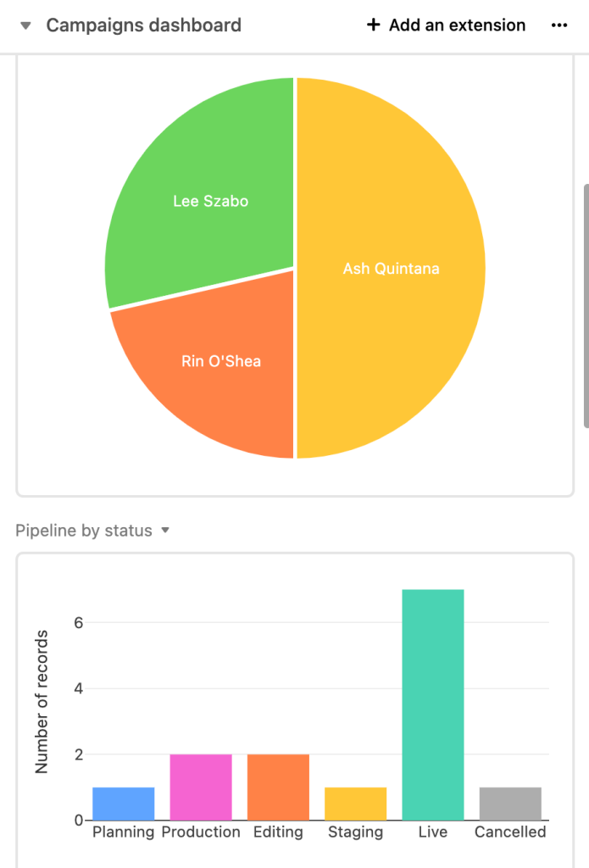
Task: Select the Ash Quintana pie slice
Action: (x=391, y=269)
